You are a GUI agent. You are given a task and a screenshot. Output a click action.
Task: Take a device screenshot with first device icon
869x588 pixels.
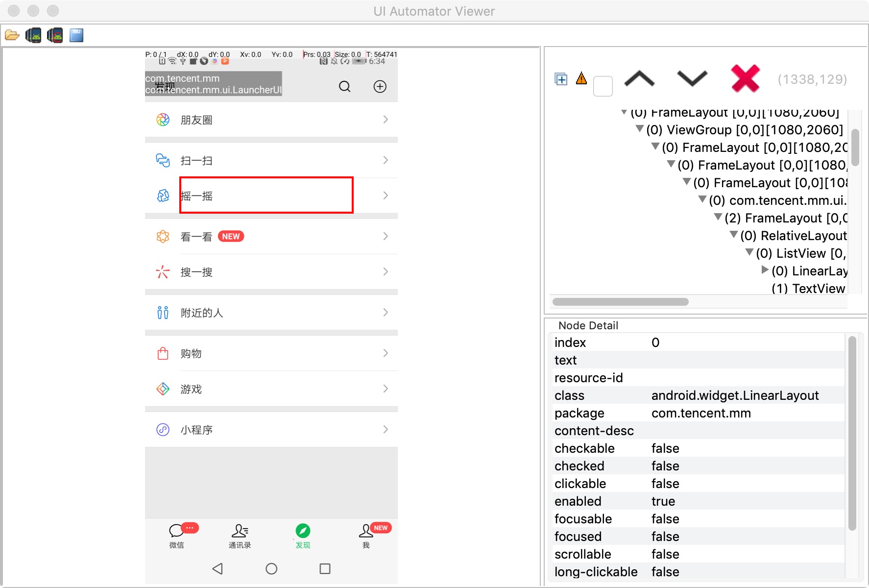tap(33, 35)
